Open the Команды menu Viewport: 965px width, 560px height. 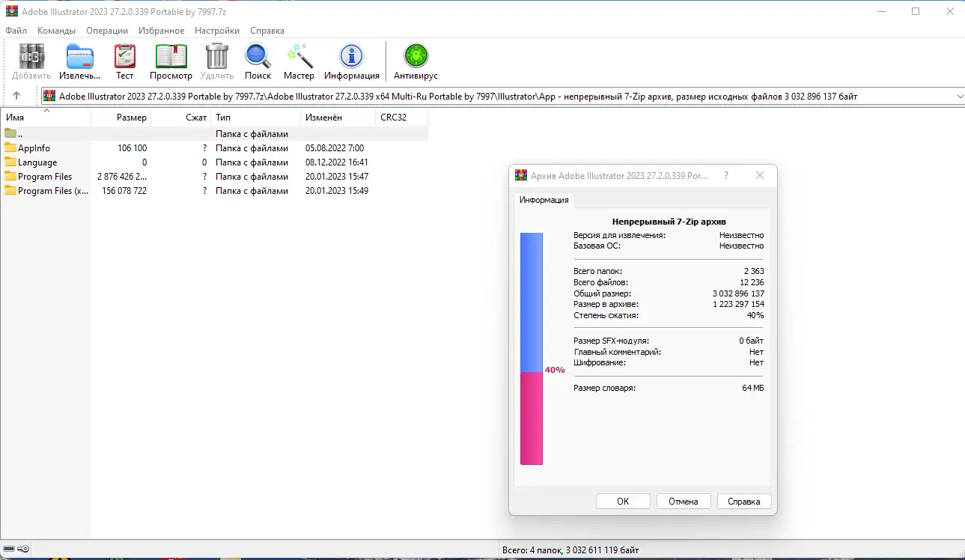tap(56, 31)
